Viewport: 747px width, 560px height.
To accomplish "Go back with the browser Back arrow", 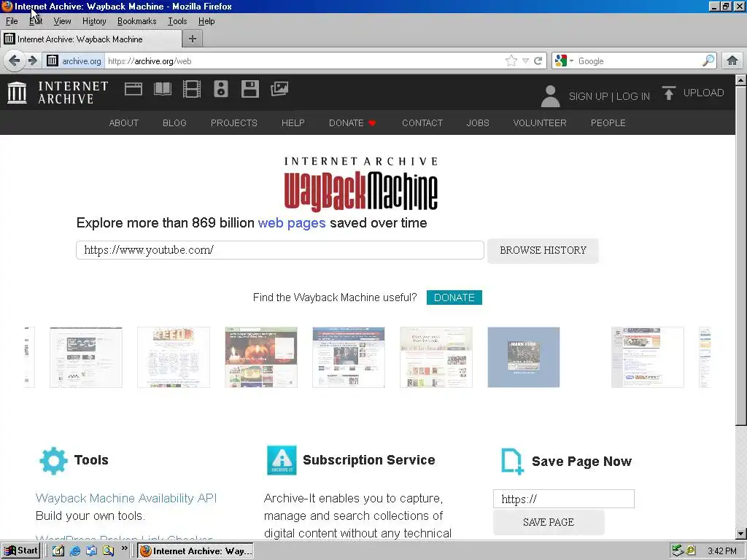I will pos(15,61).
